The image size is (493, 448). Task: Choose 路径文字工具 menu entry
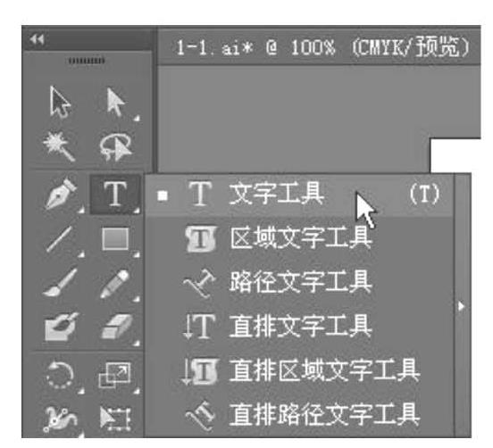(x=300, y=283)
